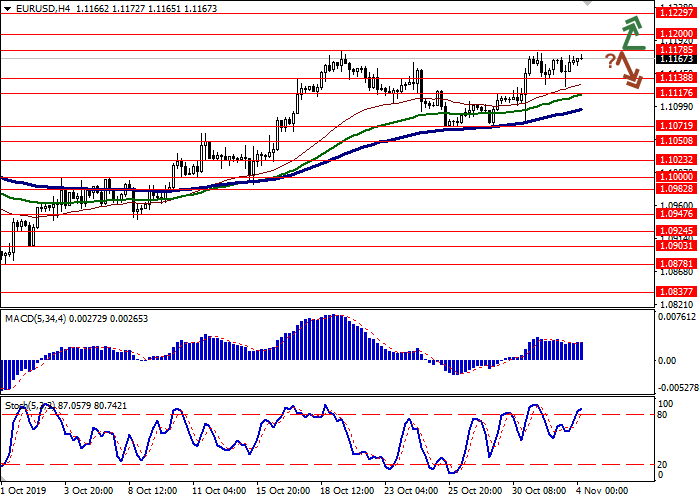Click the 1.12000 red price label
The height and width of the screenshot is (500, 700).
pos(676,33)
